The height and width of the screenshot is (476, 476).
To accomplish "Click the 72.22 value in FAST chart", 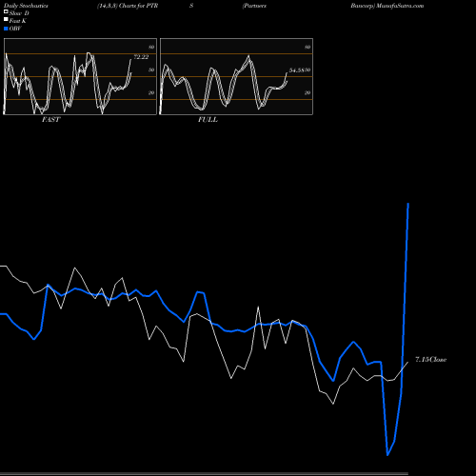I will coord(141,57).
